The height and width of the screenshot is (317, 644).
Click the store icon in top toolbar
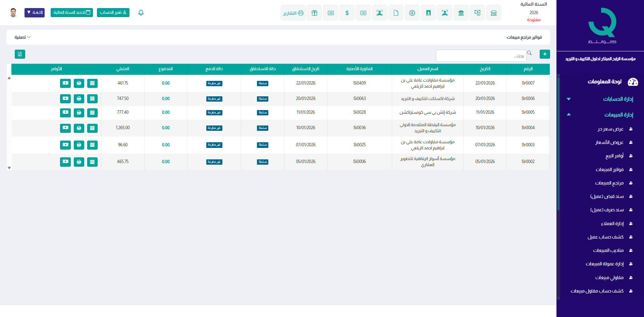click(x=493, y=13)
